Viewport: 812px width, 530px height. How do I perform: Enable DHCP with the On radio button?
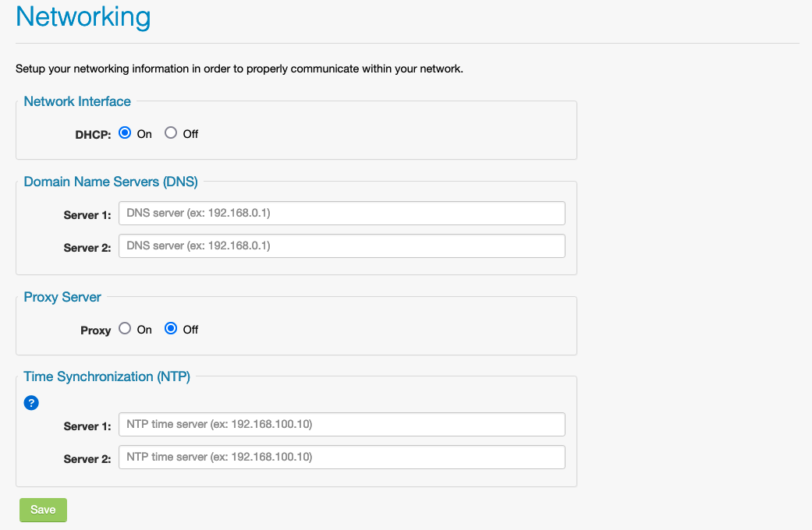click(124, 132)
